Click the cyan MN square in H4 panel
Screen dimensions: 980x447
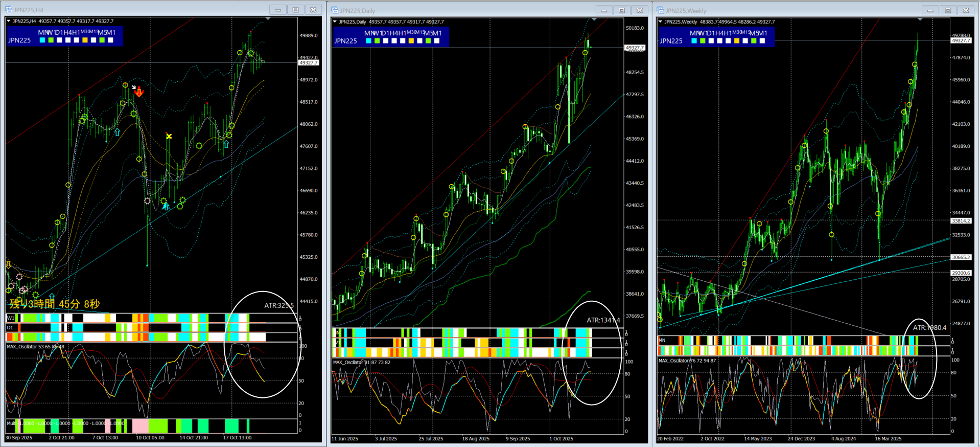[x=42, y=40]
